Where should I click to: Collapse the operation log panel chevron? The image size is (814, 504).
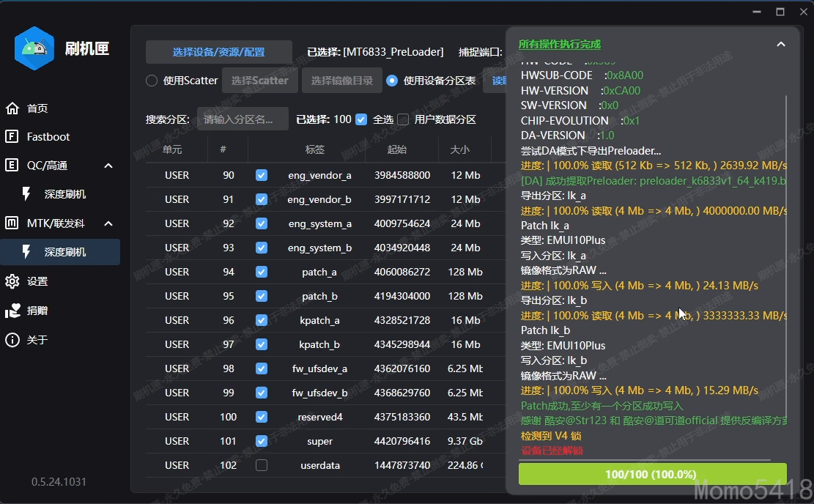pyautogui.click(x=781, y=45)
